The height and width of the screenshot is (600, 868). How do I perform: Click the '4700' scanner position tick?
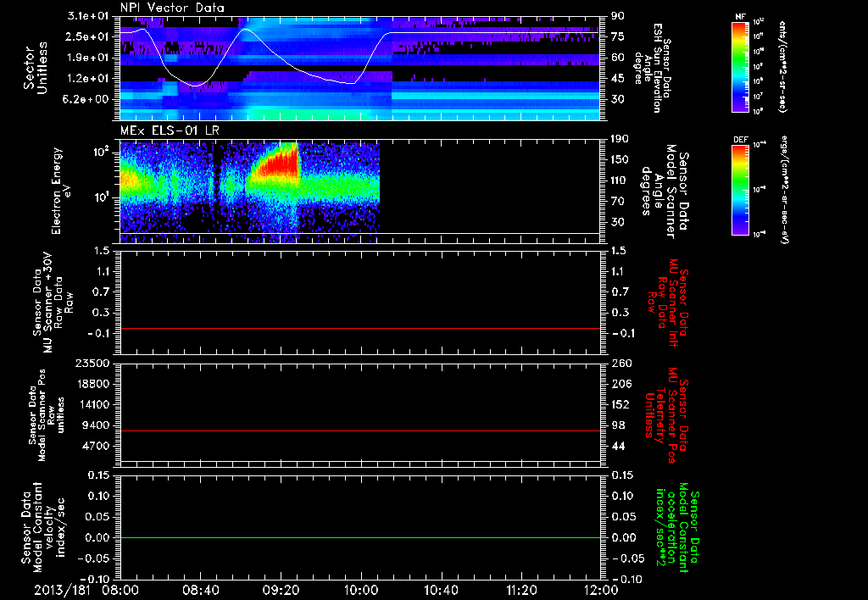[97, 446]
